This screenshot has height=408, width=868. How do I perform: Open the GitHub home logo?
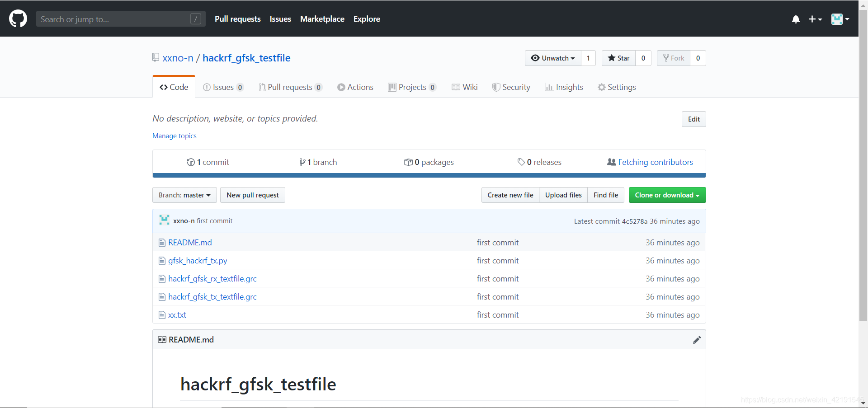tap(18, 19)
